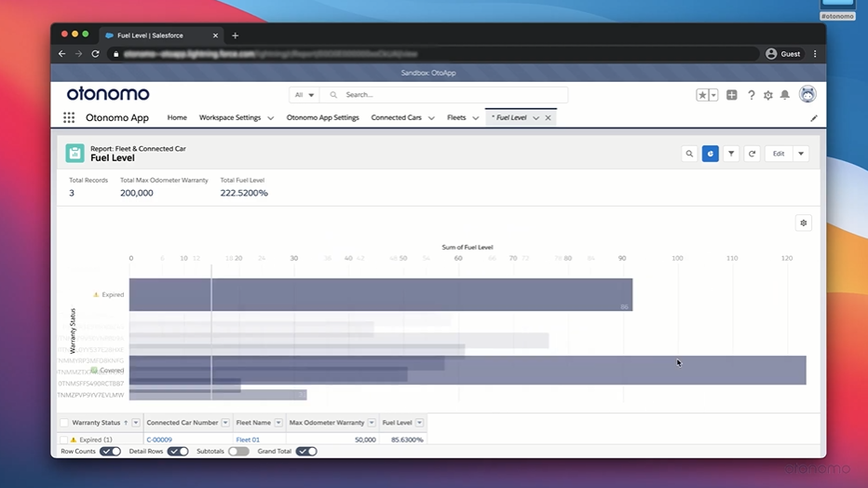This screenshot has width=868, height=488.
Task: Open the user profile avatar
Action: click(807, 94)
